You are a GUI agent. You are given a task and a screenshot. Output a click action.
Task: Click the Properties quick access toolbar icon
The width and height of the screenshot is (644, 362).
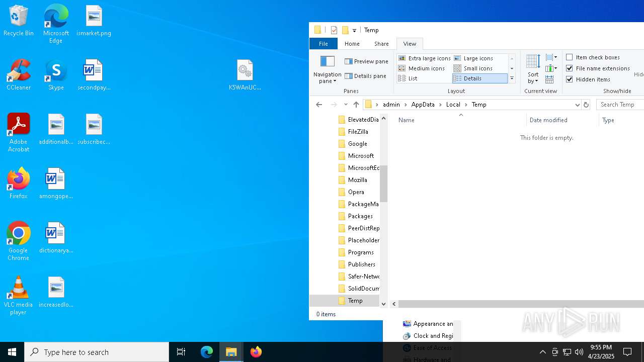334,30
